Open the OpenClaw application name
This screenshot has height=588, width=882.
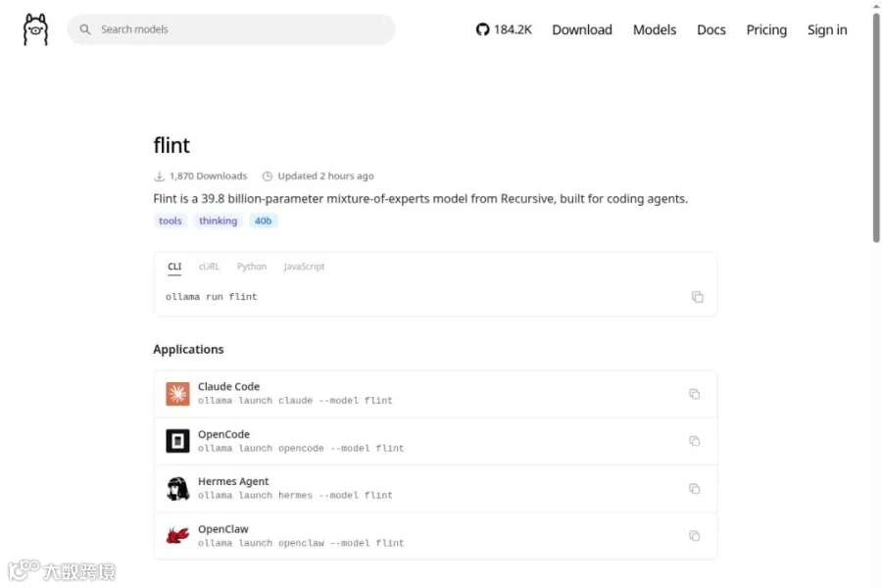point(222,529)
